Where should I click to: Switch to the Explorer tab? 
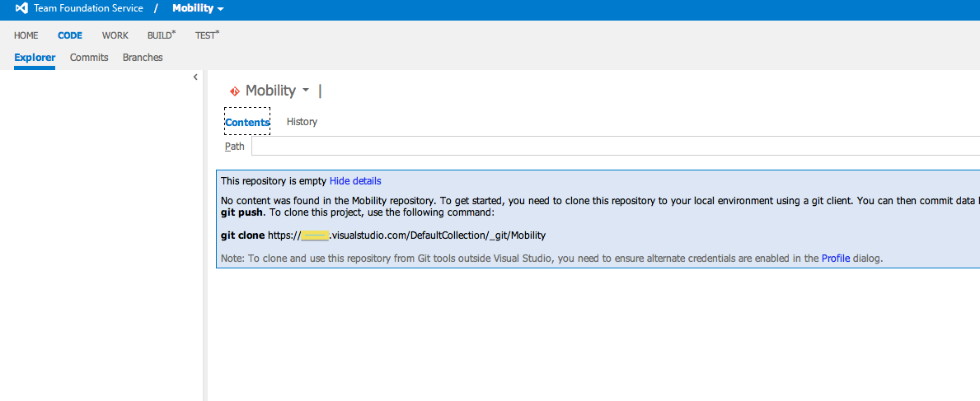(35, 58)
